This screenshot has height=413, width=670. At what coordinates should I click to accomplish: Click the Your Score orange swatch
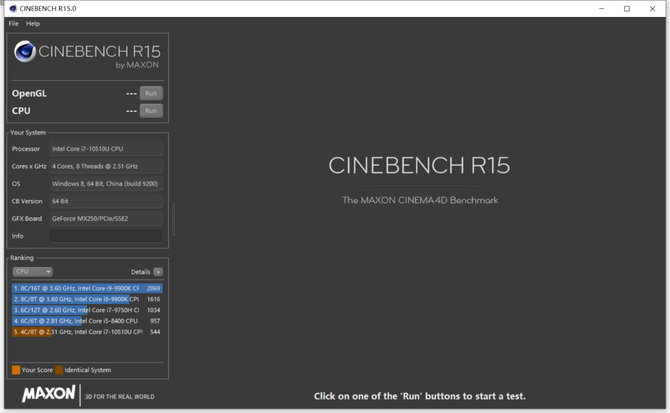pyautogui.click(x=16, y=370)
